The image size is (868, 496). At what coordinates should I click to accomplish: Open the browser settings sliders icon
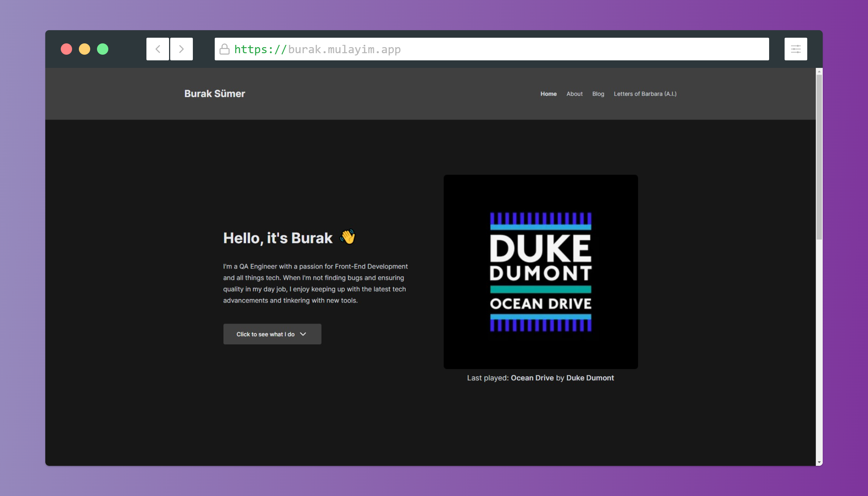796,49
